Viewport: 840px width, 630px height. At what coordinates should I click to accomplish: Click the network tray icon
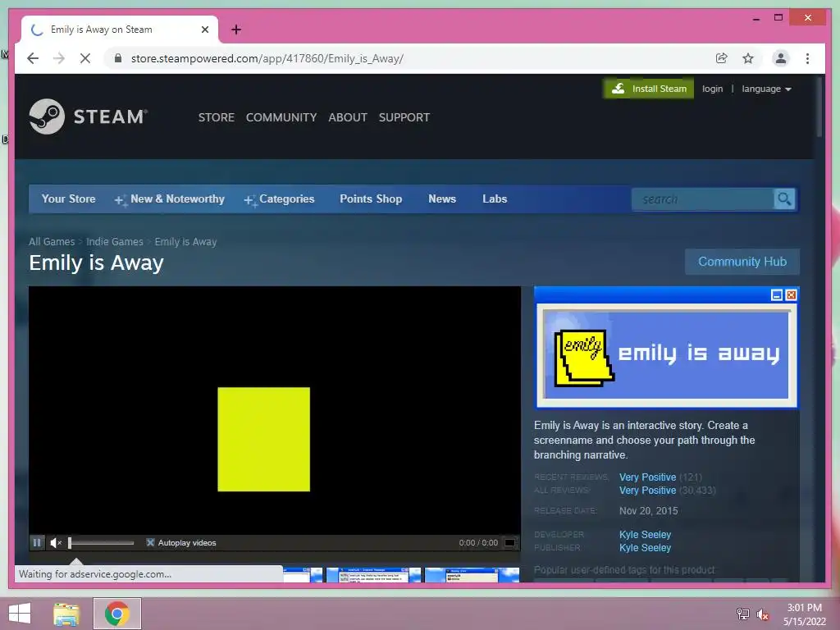point(742,614)
